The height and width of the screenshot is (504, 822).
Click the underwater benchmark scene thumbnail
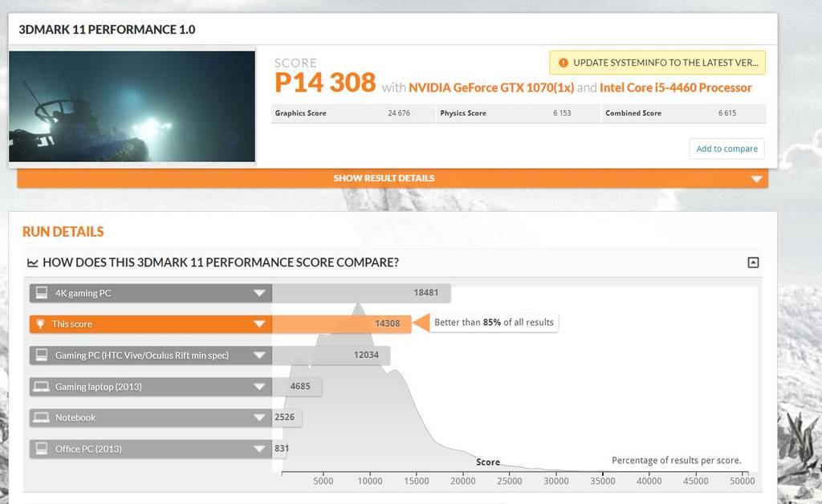pos(132,107)
